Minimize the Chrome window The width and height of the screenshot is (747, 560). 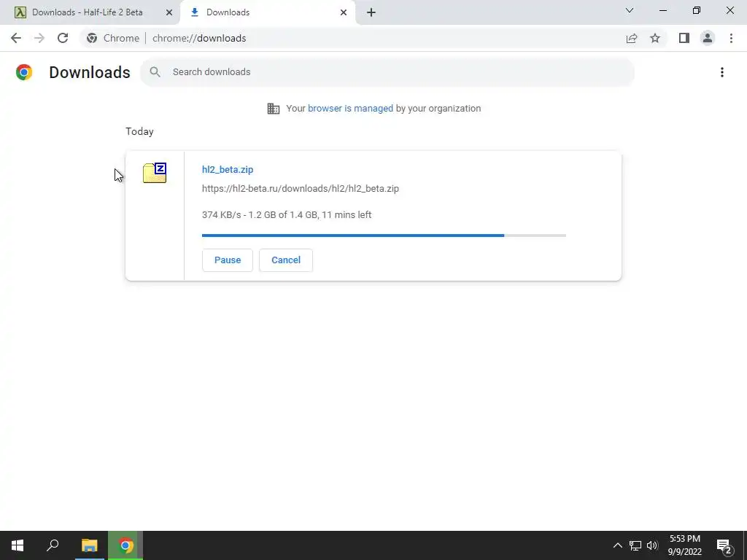662,10
